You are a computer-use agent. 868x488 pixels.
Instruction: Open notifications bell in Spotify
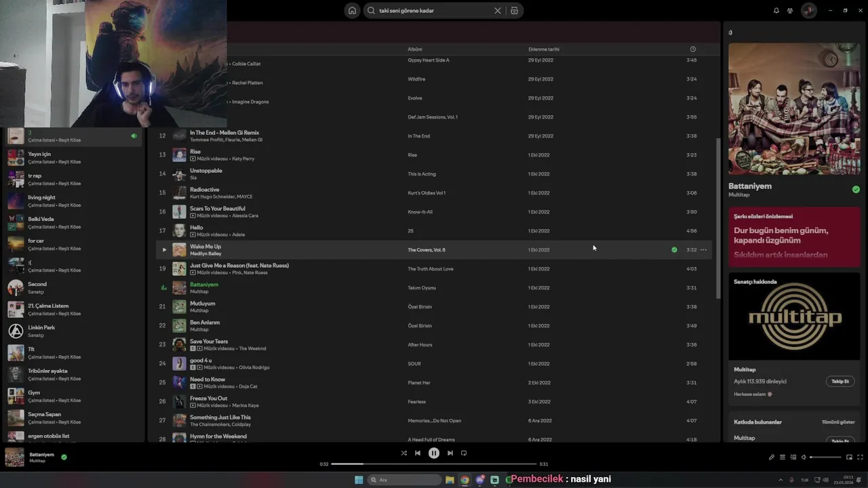pos(776,11)
